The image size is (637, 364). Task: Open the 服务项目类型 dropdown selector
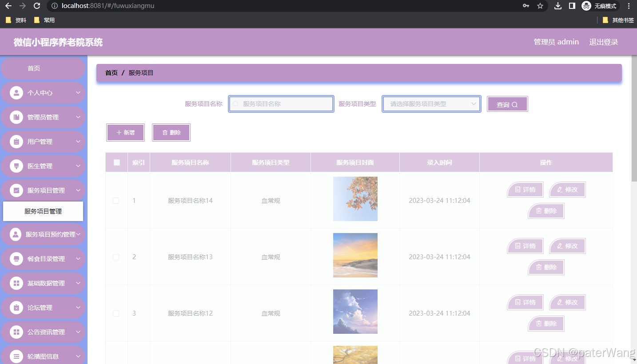pos(431,104)
